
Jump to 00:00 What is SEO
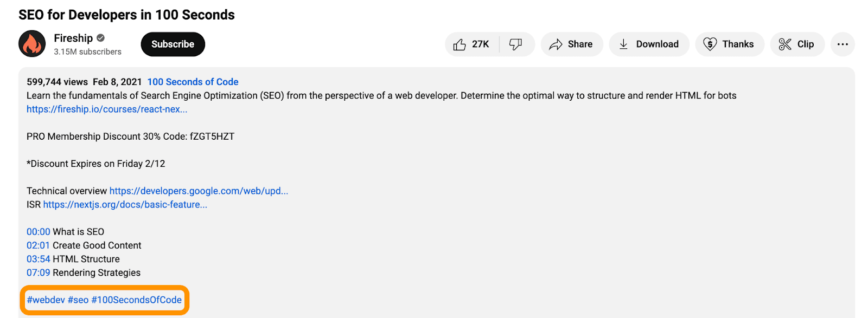click(x=39, y=232)
